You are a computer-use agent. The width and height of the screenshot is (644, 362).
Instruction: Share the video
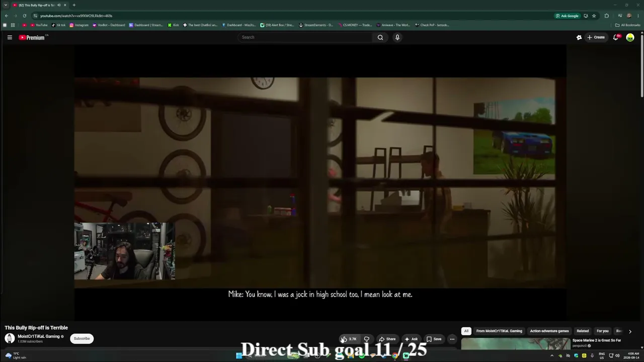click(387, 339)
